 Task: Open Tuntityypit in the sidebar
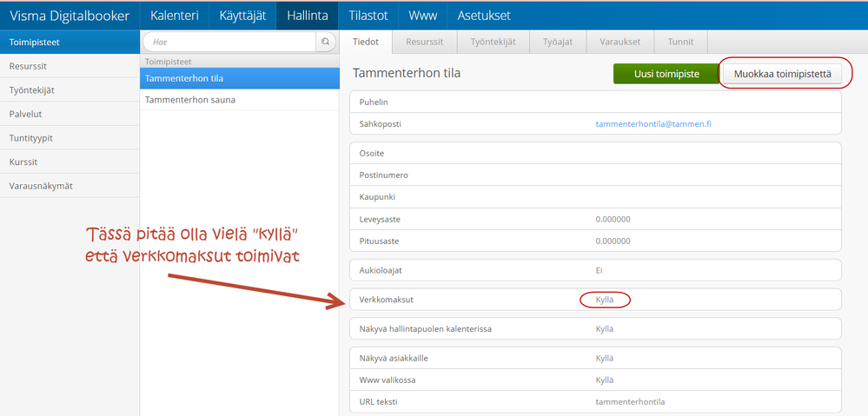pos(70,138)
